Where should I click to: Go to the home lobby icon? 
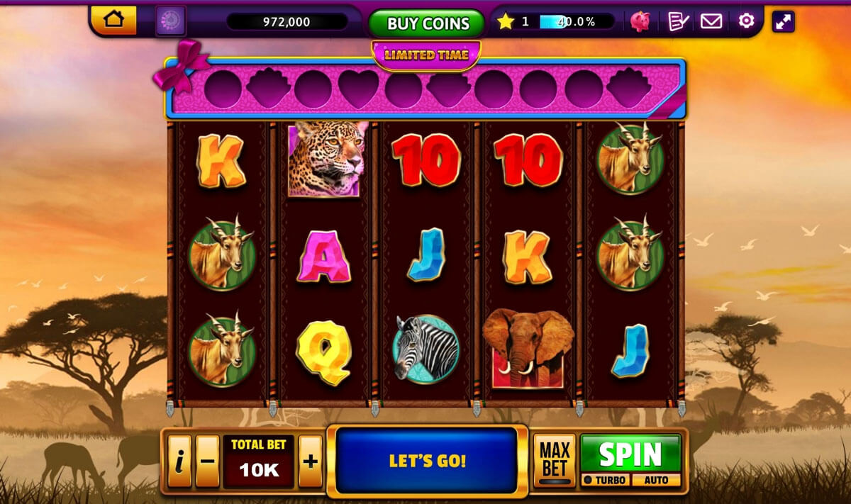(x=113, y=20)
